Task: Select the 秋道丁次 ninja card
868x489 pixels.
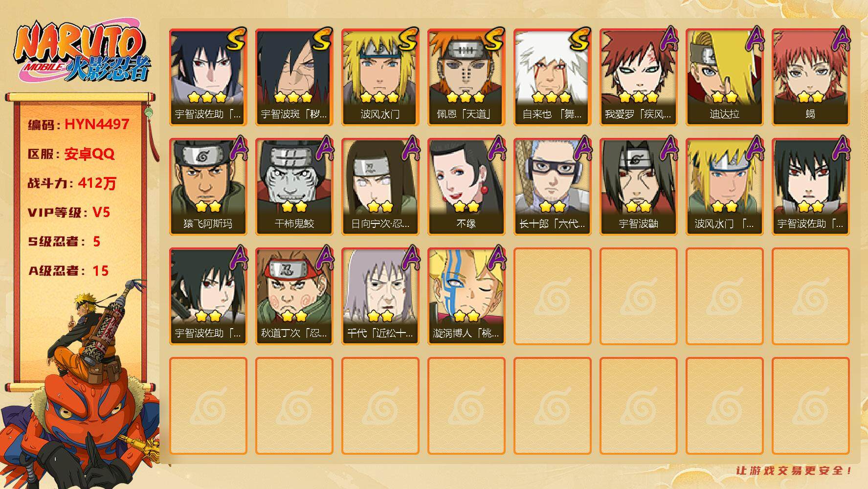Action: [294, 296]
